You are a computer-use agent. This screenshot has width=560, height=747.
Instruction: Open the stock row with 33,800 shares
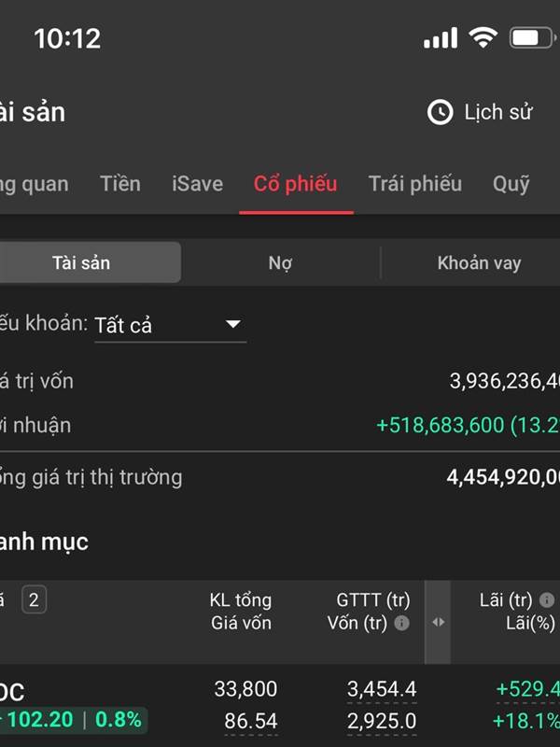280,705
